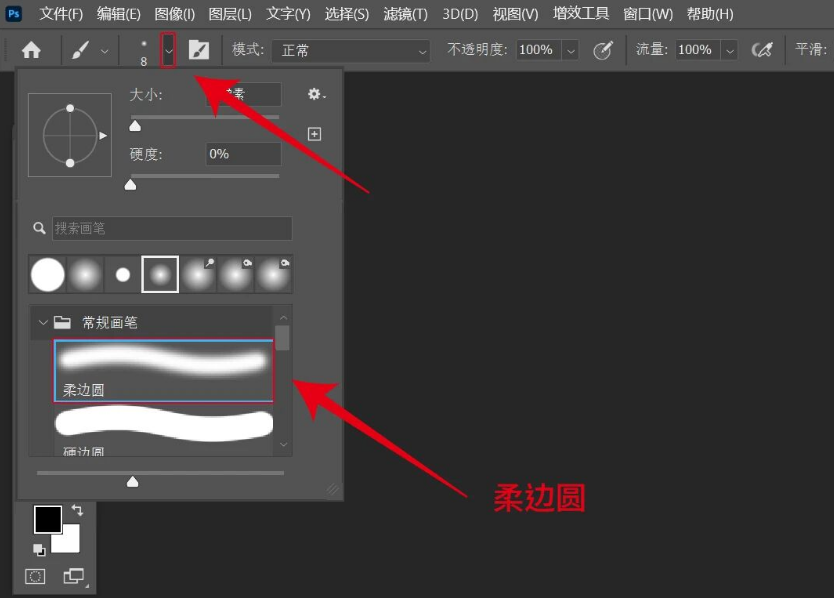Open the 文件(F) menu

(x=61, y=13)
